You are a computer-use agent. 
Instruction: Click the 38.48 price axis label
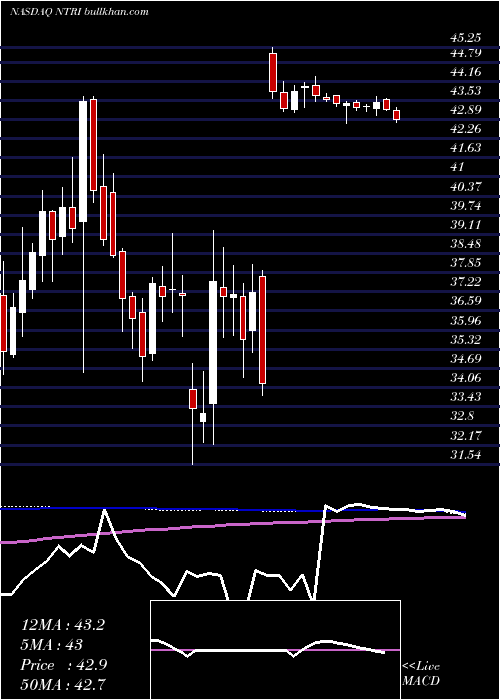(466, 244)
